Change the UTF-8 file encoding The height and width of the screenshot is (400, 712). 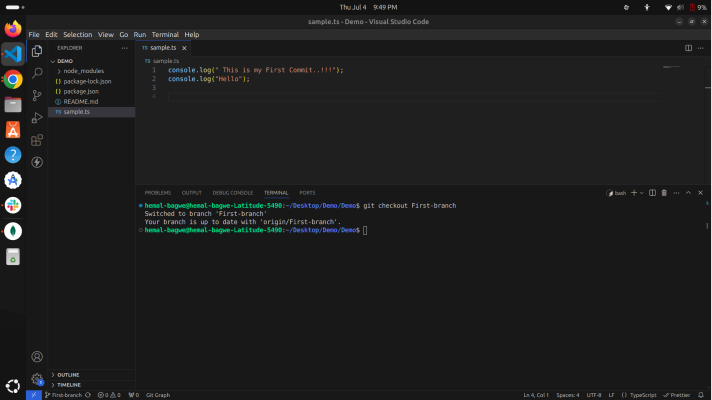(593, 395)
